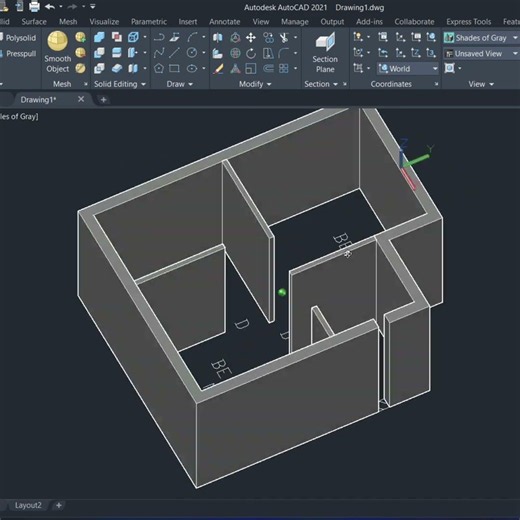The image size is (520, 520).
Task: Select the Ellipse draw tool
Action: tap(192, 68)
